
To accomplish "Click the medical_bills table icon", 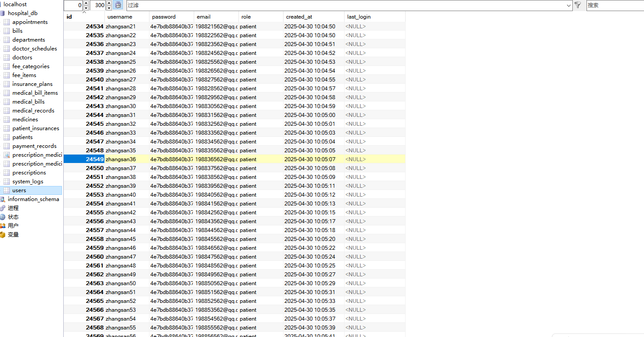I will point(7,102).
